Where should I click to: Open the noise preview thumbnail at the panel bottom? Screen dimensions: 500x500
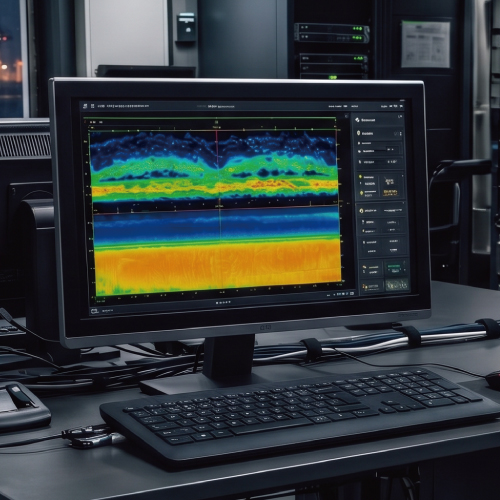397,285
